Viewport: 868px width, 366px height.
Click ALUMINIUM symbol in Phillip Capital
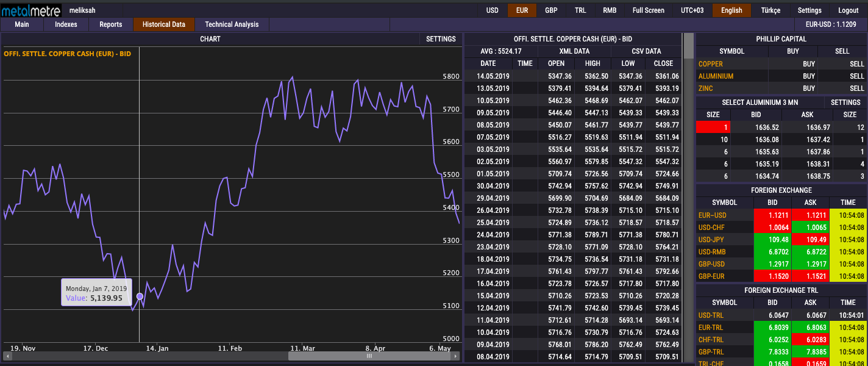716,76
